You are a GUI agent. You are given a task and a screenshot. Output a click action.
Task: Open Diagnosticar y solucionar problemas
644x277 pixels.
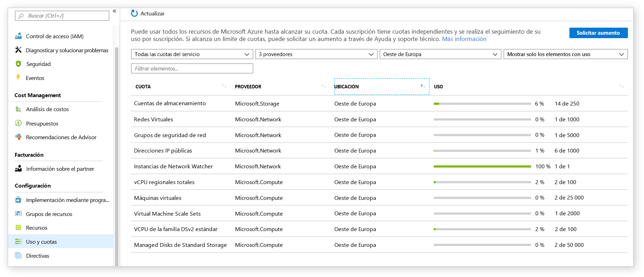point(67,50)
